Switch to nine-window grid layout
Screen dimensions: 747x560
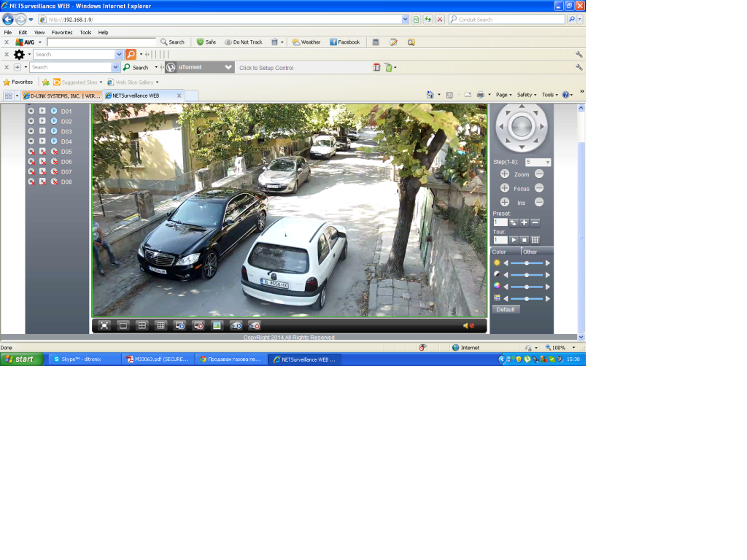[161, 326]
